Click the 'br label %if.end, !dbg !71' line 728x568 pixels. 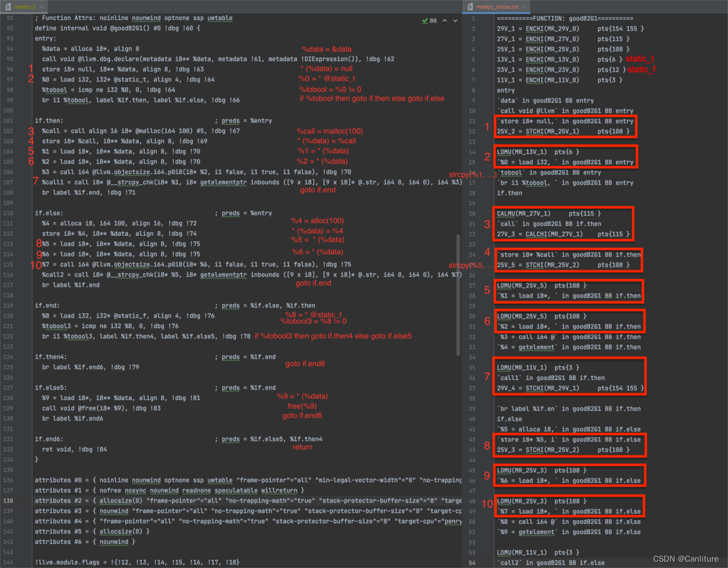click(88, 193)
